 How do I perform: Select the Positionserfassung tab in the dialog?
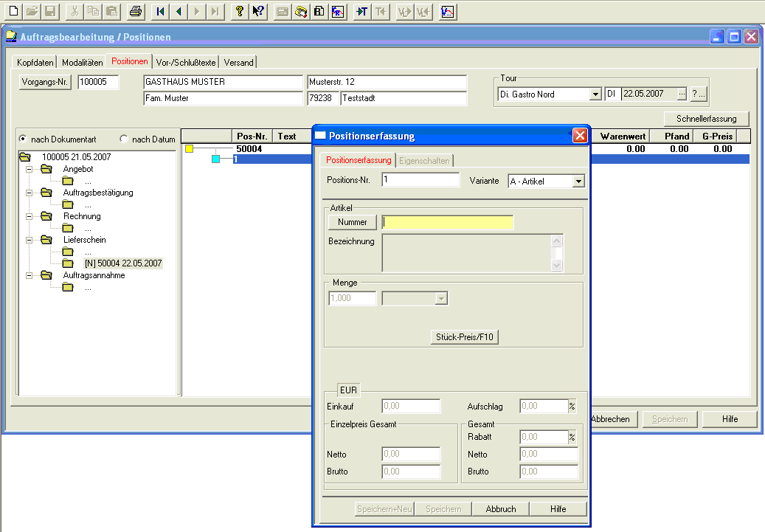(359, 159)
